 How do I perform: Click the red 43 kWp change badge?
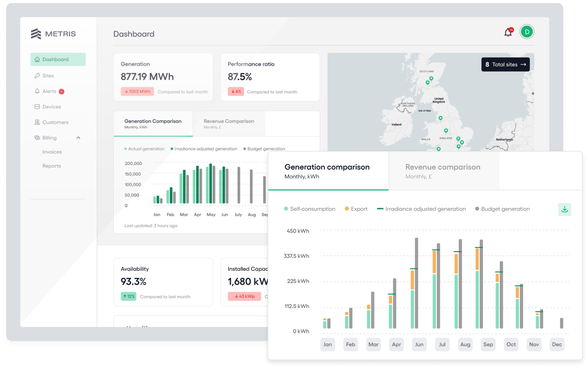[244, 296]
